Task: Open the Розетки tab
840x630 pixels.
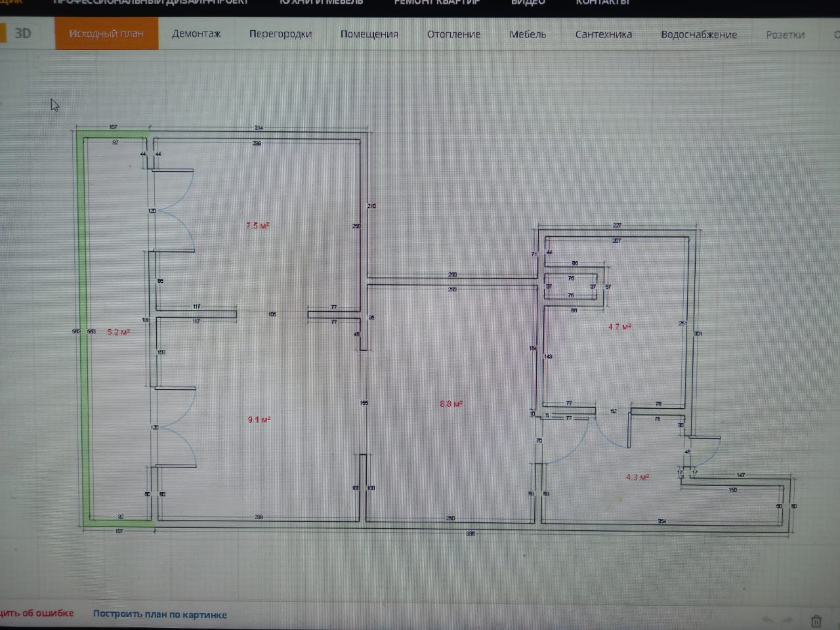Action: (x=785, y=35)
